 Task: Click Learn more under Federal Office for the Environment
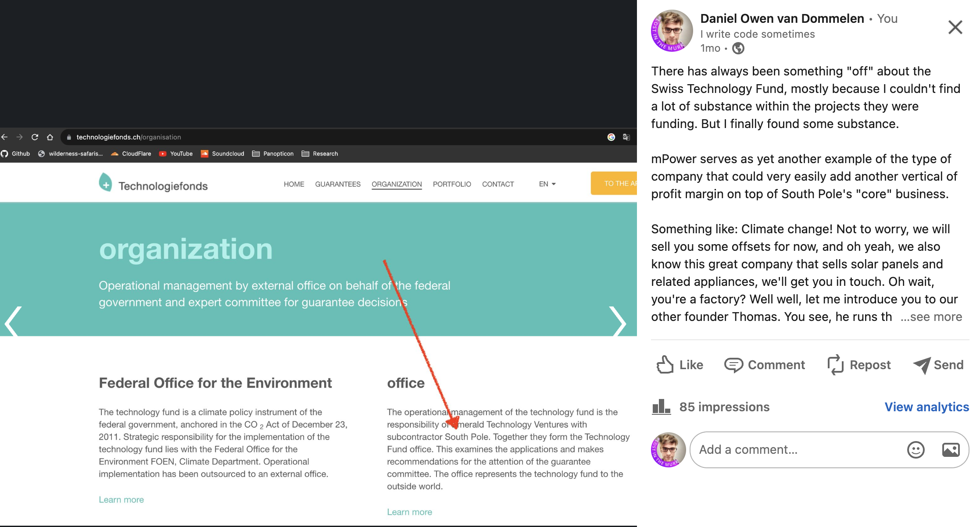click(x=121, y=500)
